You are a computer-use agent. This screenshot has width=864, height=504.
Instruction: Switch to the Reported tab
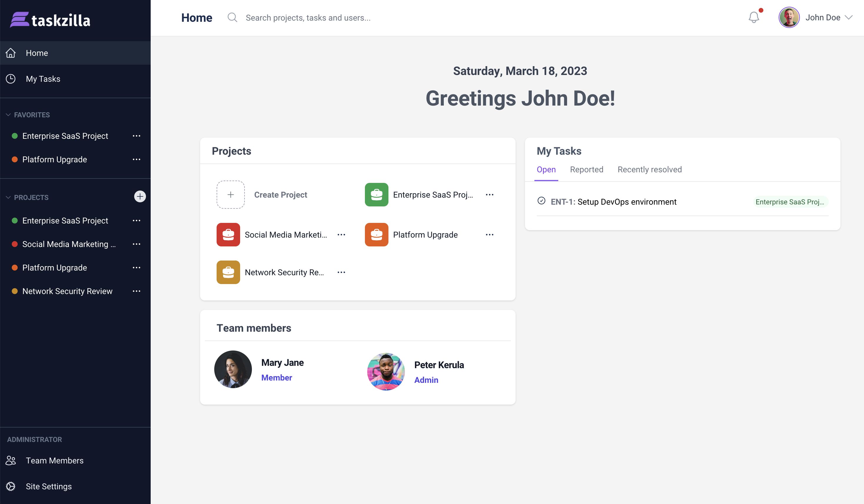click(x=586, y=170)
